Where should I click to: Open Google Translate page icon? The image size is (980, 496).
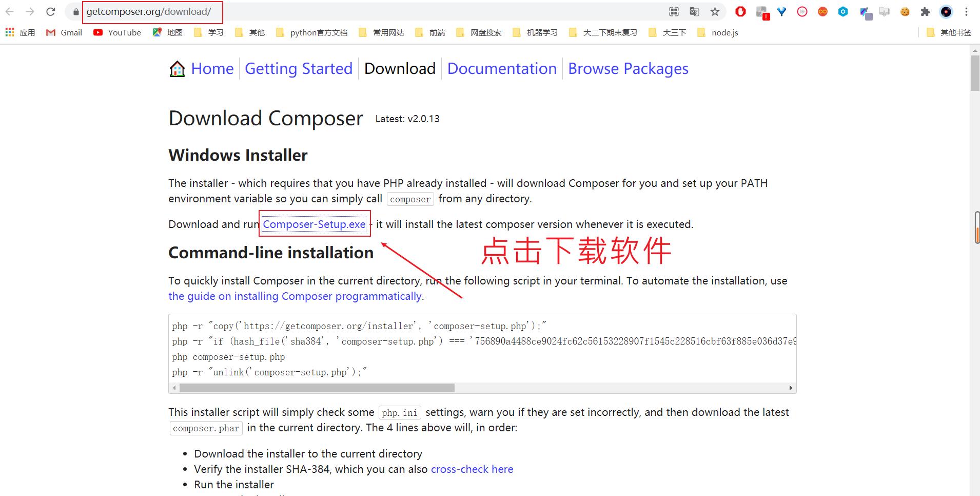(x=694, y=12)
